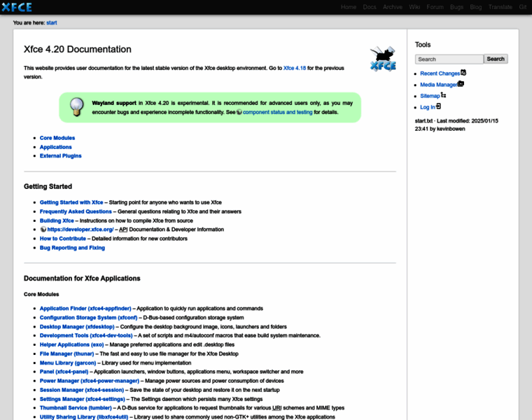The width and height of the screenshot is (532, 420).
Task: Open the Archive menu item
Action: click(393, 7)
